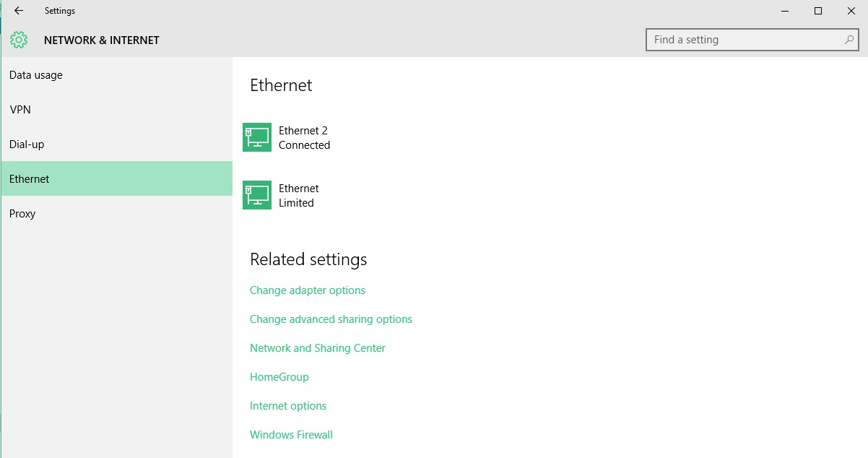
Task: Maximize the Settings window
Action: tap(818, 11)
